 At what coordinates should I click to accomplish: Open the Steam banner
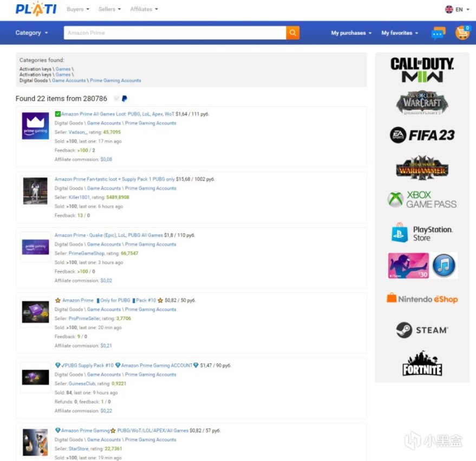tap(422, 330)
